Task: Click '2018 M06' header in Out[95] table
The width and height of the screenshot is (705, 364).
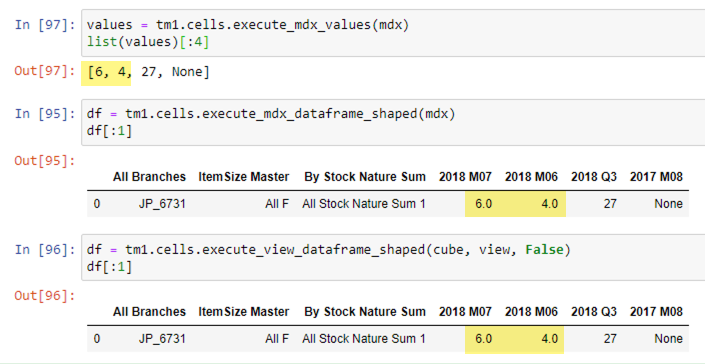Action: (x=531, y=177)
